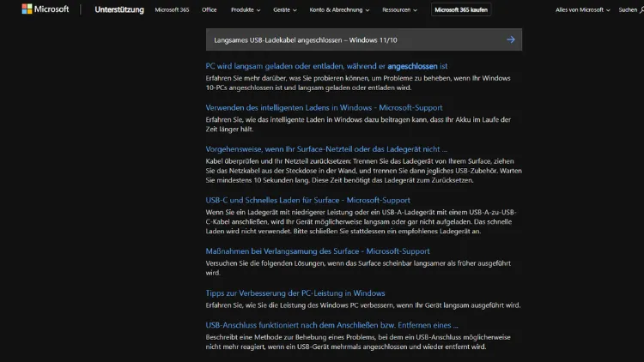The width and height of the screenshot is (644, 362).
Task: Open the Konto & Abrechnung dropdown
Action: (x=339, y=10)
